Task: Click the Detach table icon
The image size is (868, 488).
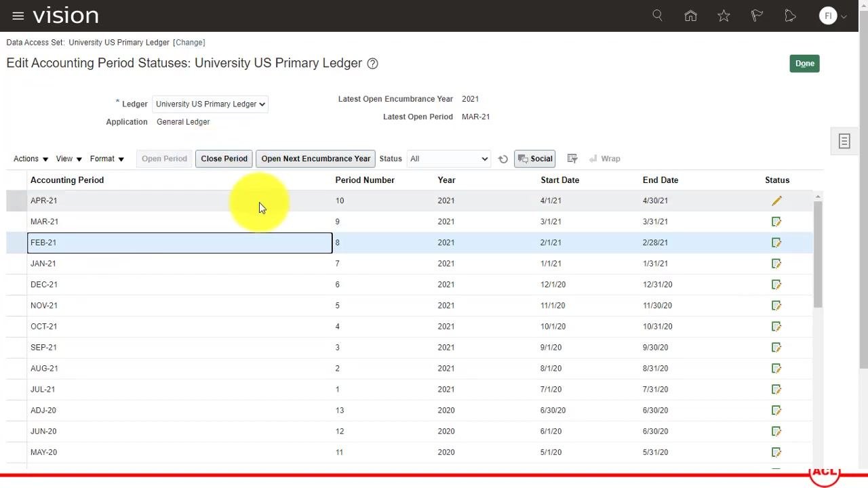Action: click(x=572, y=159)
